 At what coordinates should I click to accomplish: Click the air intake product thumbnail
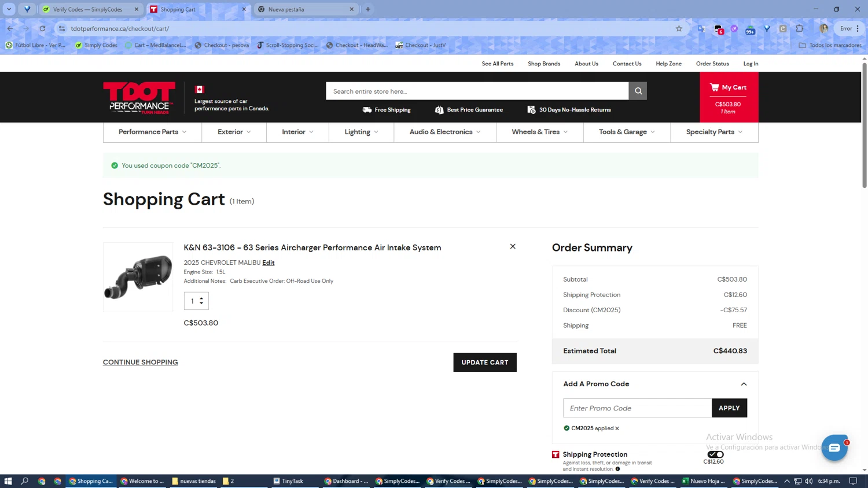pyautogui.click(x=138, y=277)
